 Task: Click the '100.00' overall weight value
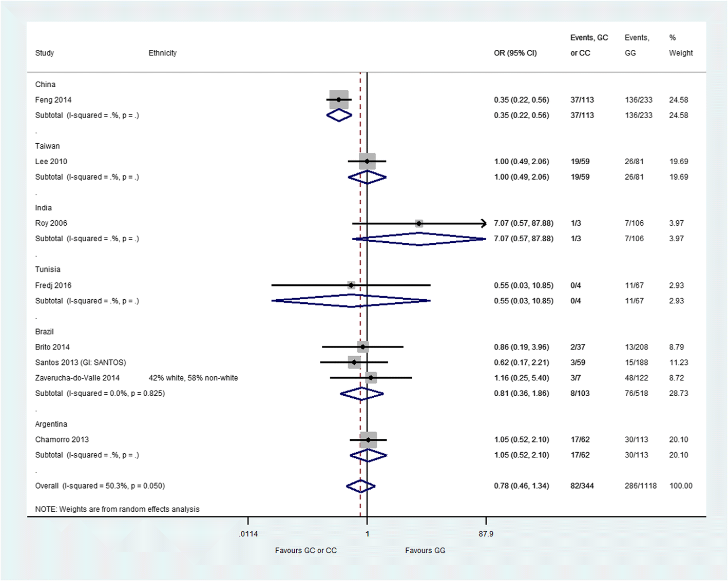[681, 486]
